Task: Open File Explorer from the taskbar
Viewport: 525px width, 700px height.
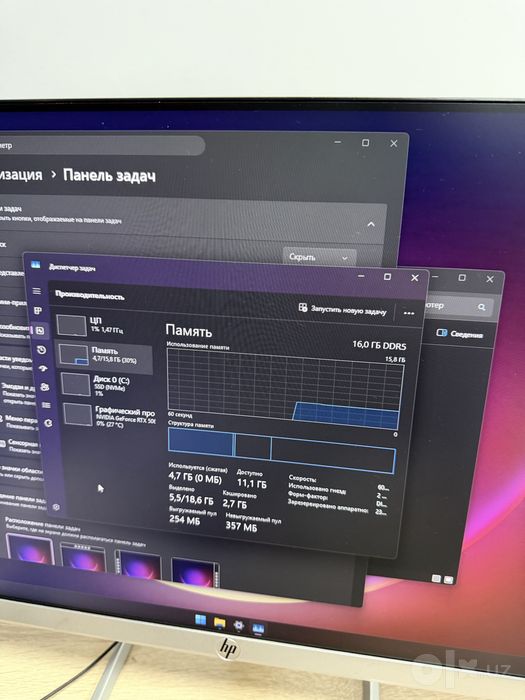Action: click(220, 623)
